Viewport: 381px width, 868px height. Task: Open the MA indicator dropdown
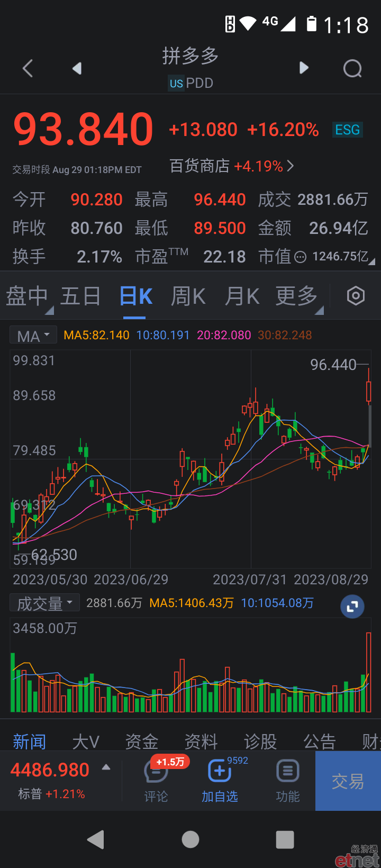pyautogui.click(x=33, y=336)
